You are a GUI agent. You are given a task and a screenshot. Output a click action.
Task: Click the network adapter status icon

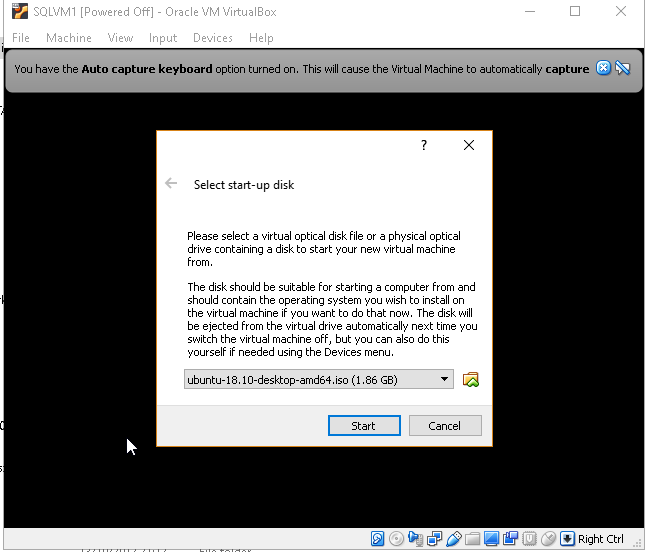click(434, 539)
